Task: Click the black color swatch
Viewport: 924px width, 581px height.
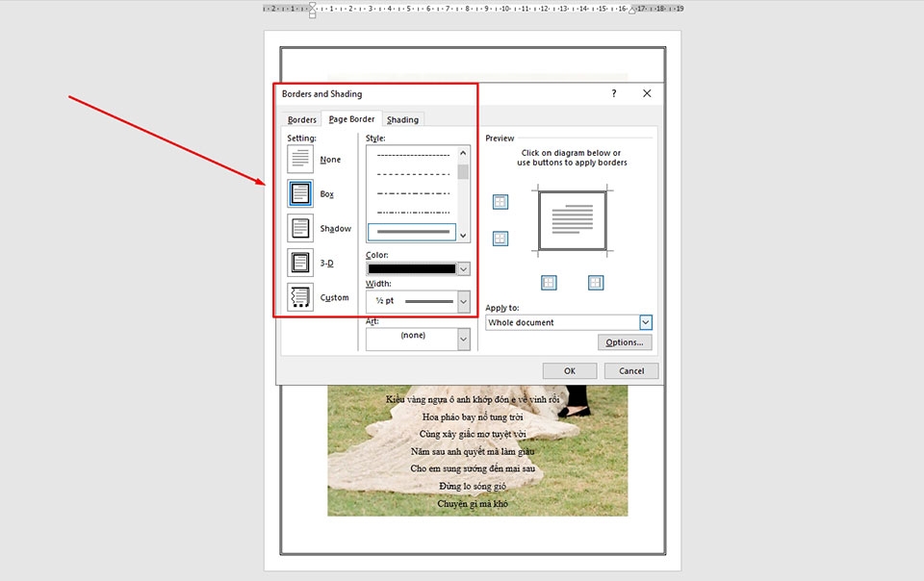Action: 414,267
